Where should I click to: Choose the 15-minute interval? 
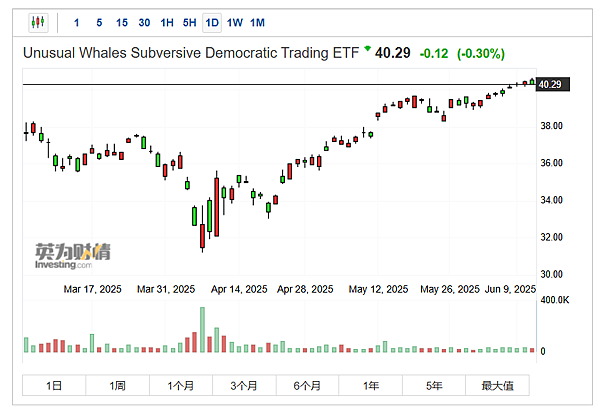(x=122, y=22)
